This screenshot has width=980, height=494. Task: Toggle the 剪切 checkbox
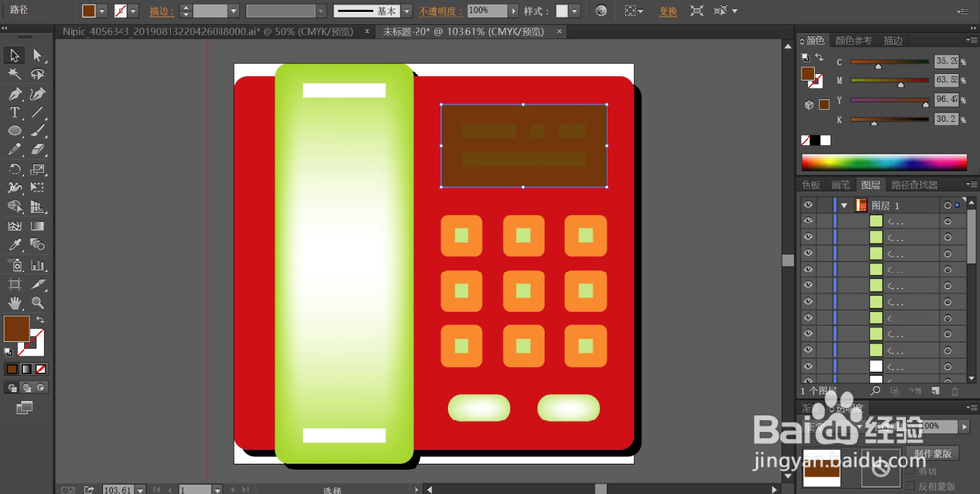pos(910,470)
